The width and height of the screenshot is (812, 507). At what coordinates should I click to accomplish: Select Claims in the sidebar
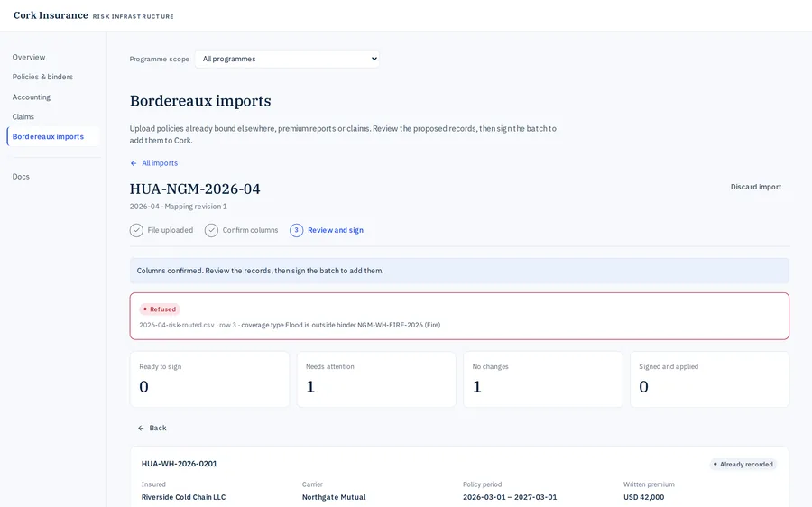(x=23, y=116)
